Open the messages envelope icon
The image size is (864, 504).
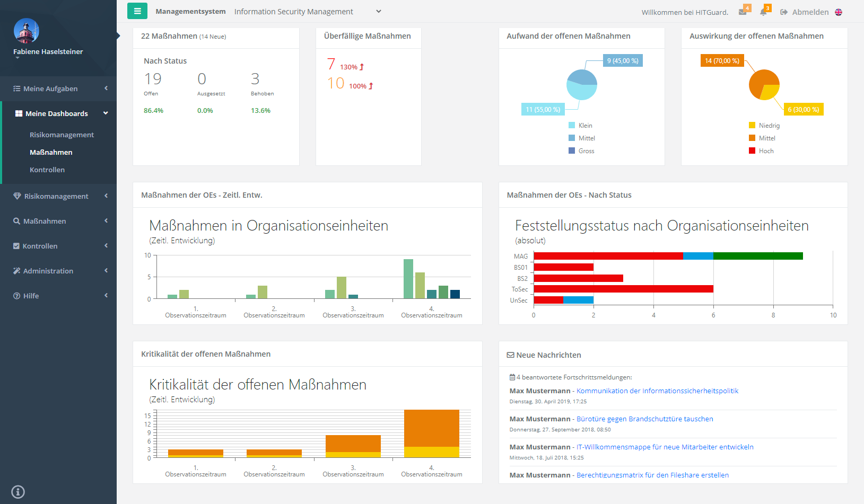click(x=743, y=12)
